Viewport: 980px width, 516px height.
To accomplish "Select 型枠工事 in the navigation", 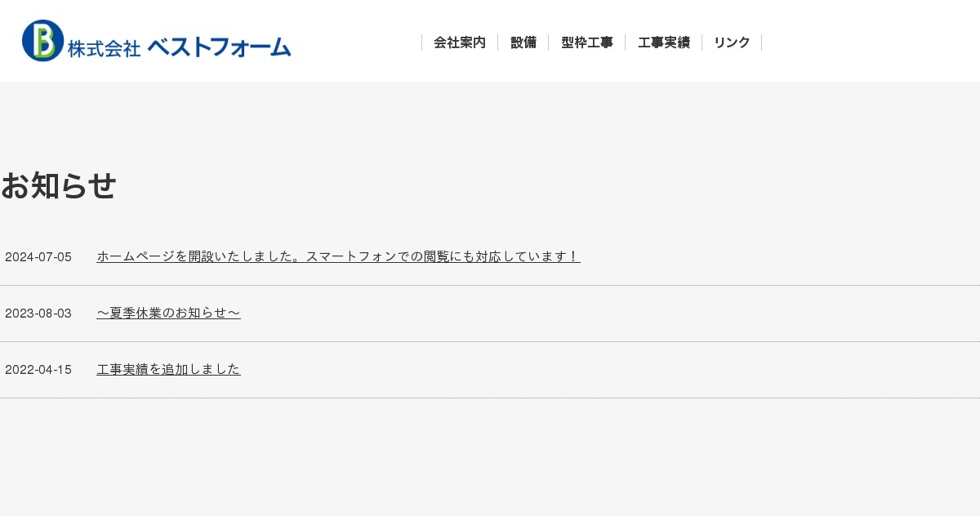I will (x=586, y=42).
